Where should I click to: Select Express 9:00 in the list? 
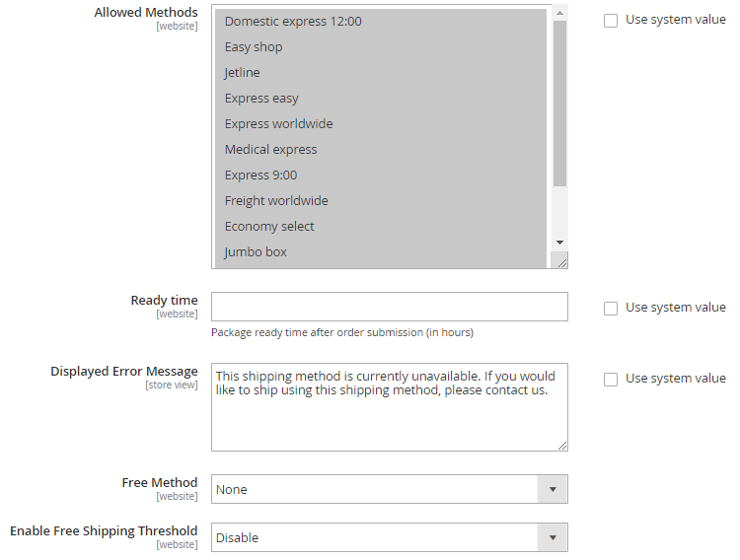260,175
